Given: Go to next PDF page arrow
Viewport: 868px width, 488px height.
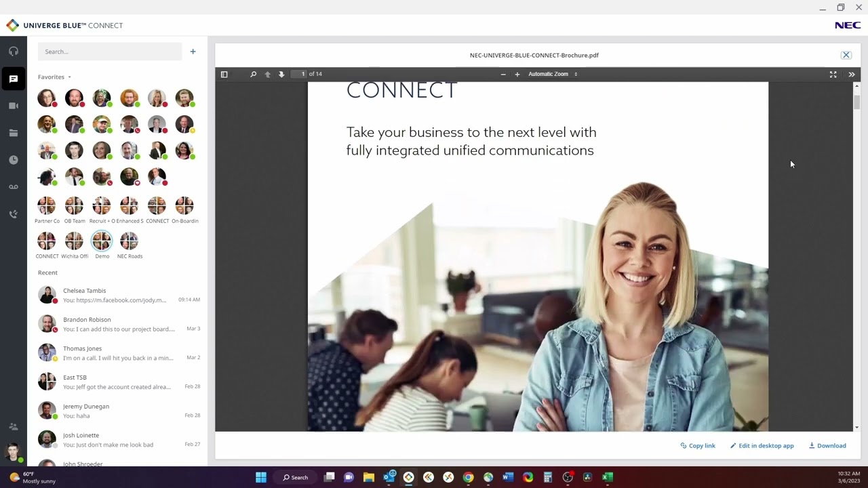Looking at the screenshot, I should pyautogui.click(x=281, y=75).
